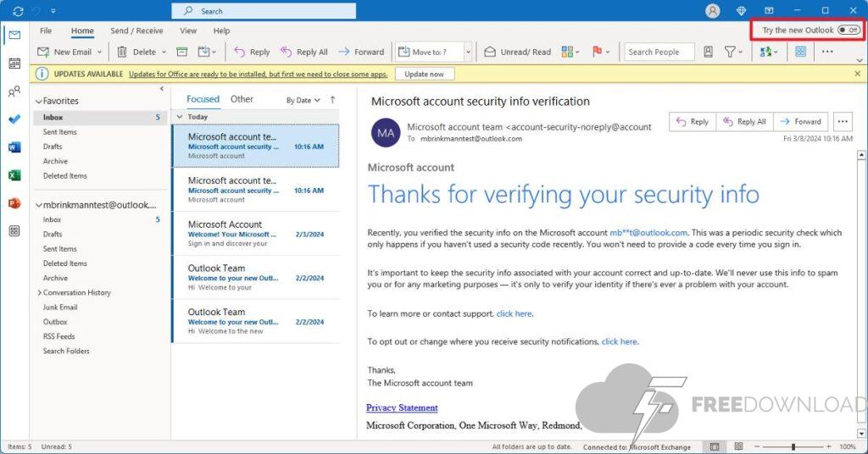The width and height of the screenshot is (868, 454).
Task: Open the Send / Receive tab
Action: tap(136, 31)
